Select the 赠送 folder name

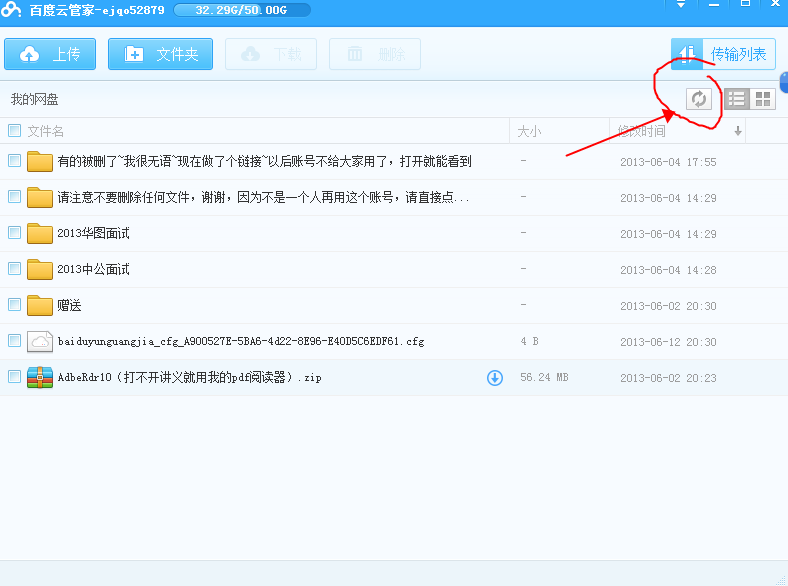pos(69,306)
